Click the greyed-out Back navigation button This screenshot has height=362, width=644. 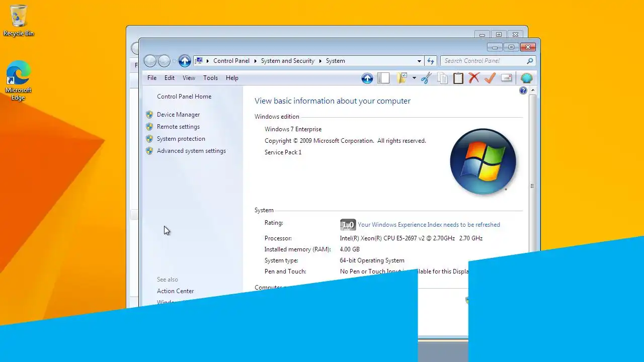tap(150, 61)
